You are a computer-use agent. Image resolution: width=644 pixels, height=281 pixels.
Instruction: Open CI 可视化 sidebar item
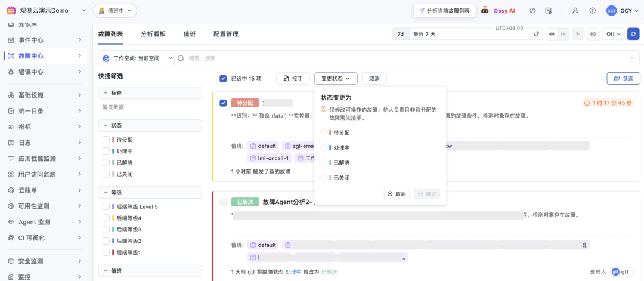click(45, 237)
